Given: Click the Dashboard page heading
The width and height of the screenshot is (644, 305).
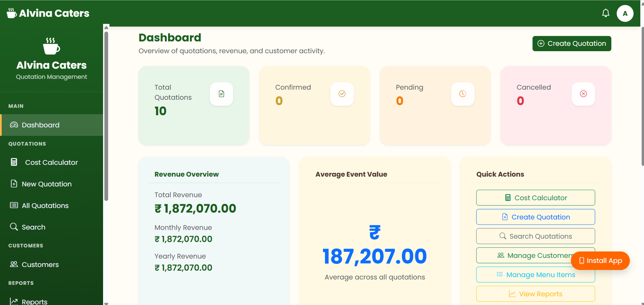Looking at the screenshot, I should coord(170,37).
